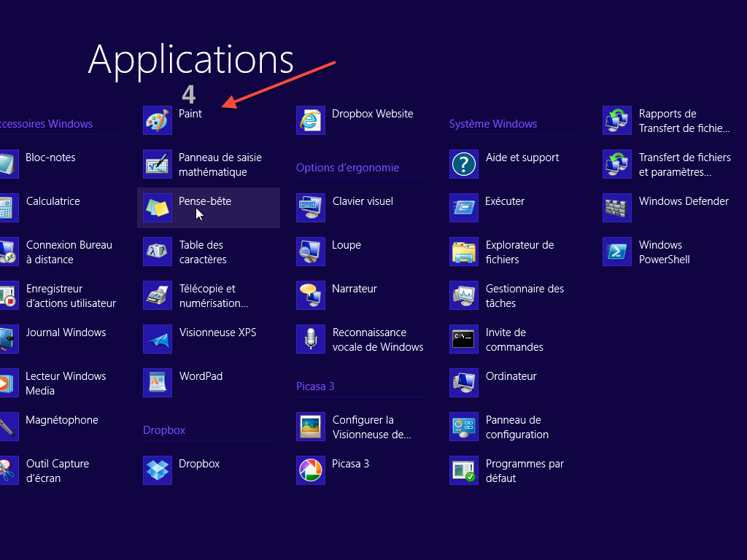Open Visionneuse XPS icon

coord(158,339)
